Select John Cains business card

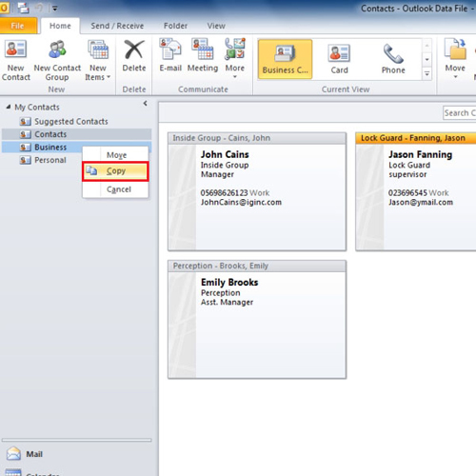[257, 191]
